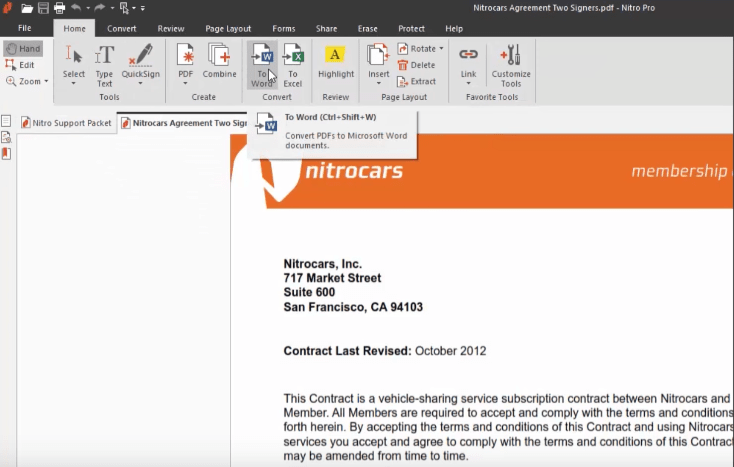Image resolution: width=734 pixels, height=467 pixels.
Task: Open the Pages pane sidebar icon
Action: pyautogui.click(x=6, y=121)
